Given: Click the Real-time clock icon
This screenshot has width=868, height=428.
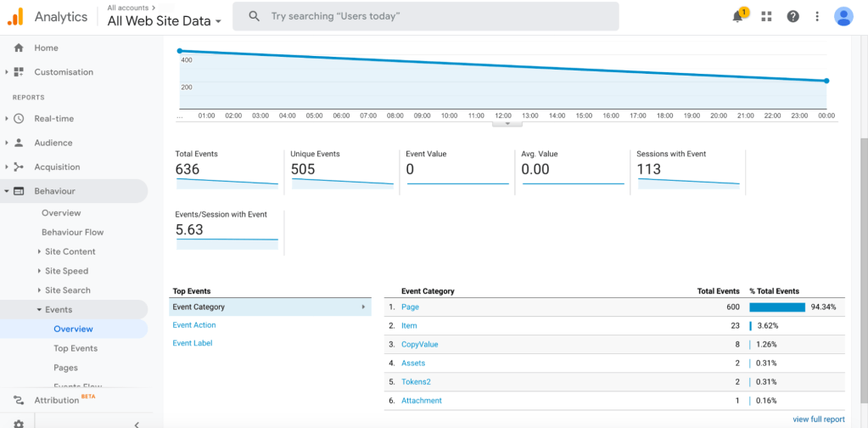Looking at the screenshot, I should coord(19,119).
